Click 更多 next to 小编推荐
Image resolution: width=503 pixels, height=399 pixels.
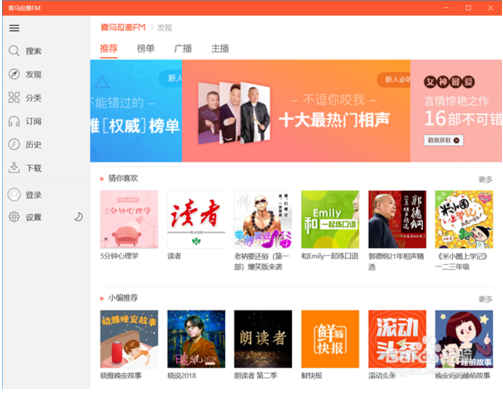click(x=485, y=299)
